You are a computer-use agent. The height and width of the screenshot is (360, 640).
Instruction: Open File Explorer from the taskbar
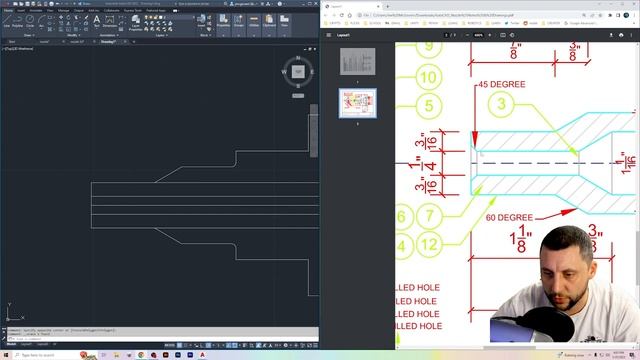(116, 355)
